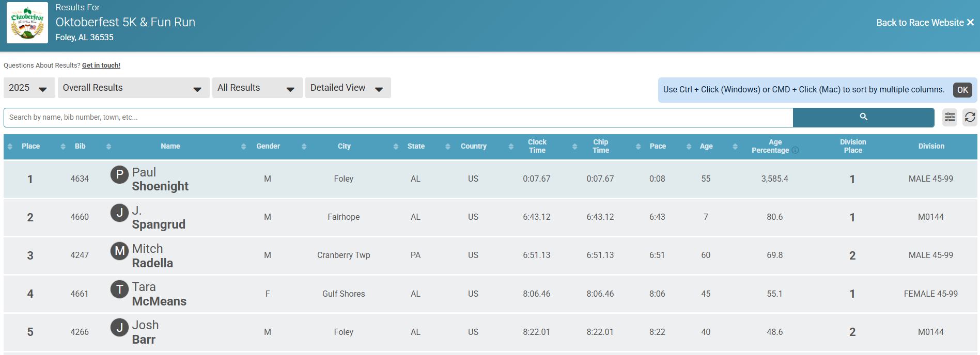Click bib number 4661
Viewport: 980px width, 355px height.
[80, 294]
